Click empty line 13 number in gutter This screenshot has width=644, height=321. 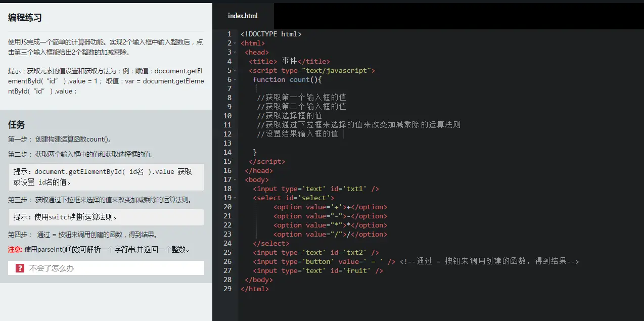(x=227, y=143)
